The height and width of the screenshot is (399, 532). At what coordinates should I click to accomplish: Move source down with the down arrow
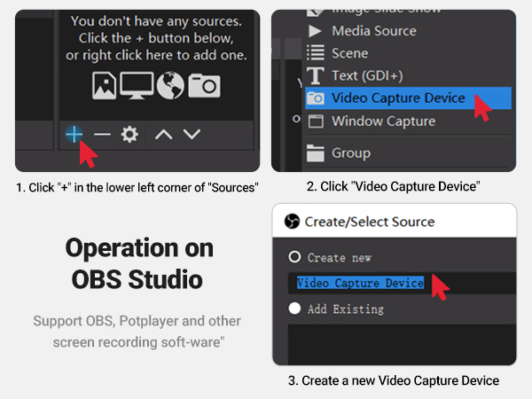coord(192,134)
